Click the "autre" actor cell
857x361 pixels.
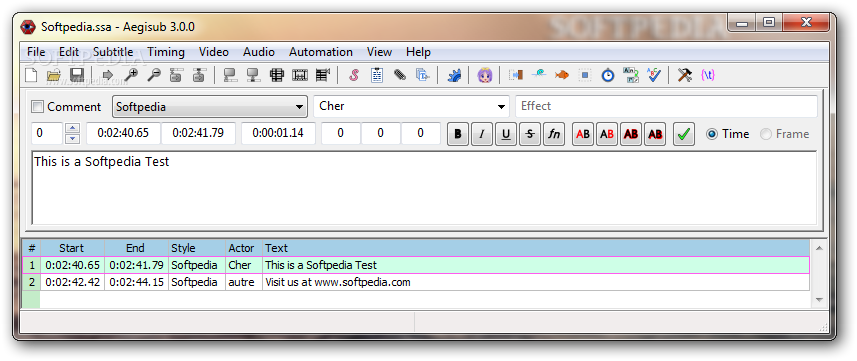(243, 282)
